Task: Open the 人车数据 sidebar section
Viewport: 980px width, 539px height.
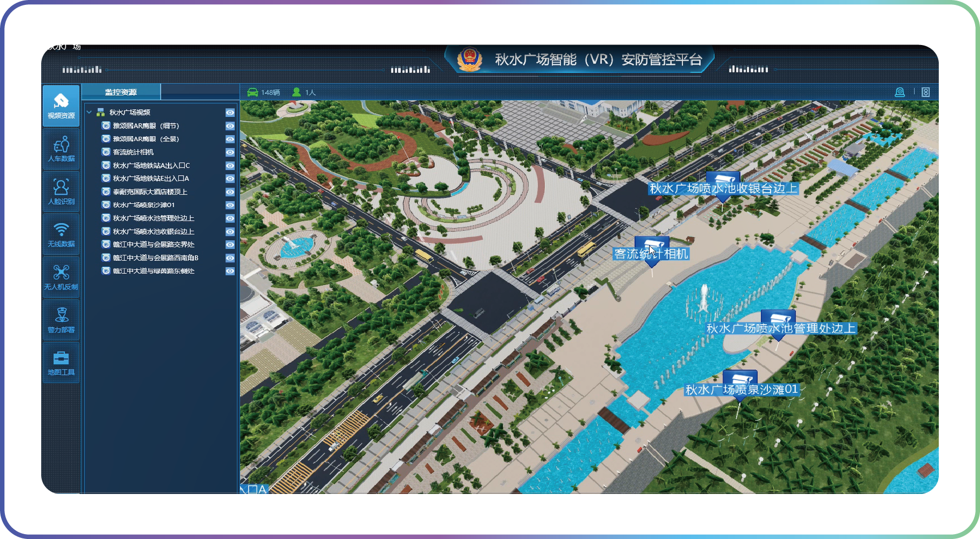Action: click(x=61, y=149)
